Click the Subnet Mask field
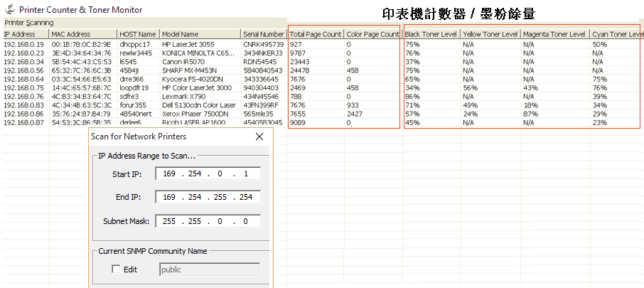This screenshot has width=644, height=288. pos(208,221)
